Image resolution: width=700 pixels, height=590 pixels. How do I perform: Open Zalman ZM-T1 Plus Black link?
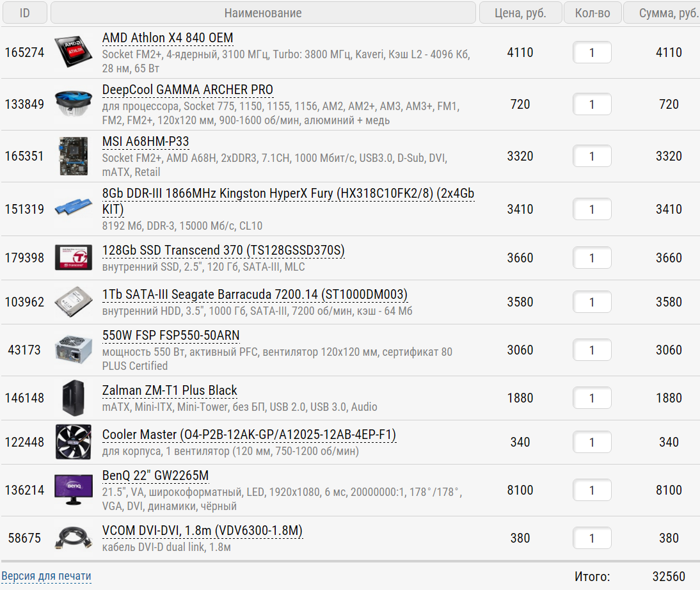point(170,390)
